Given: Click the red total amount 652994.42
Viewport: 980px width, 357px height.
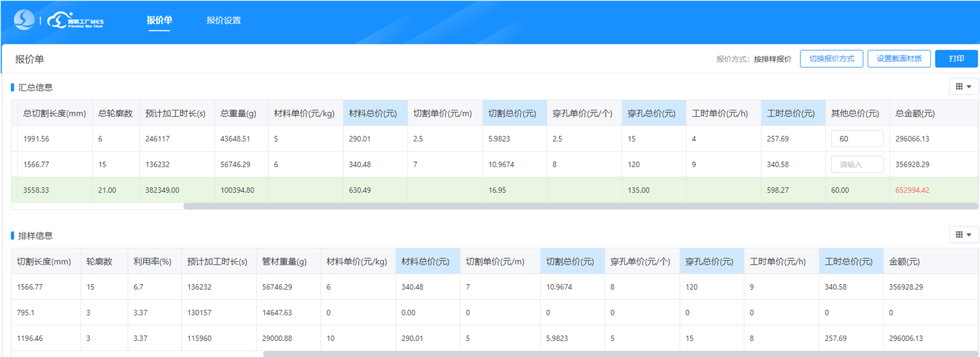Looking at the screenshot, I should tap(912, 190).
